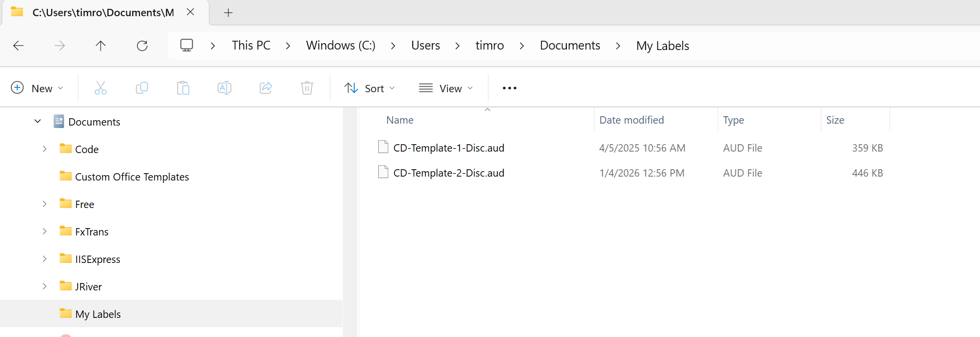Expand the Code folder in tree
The image size is (980, 337).
point(45,149)
